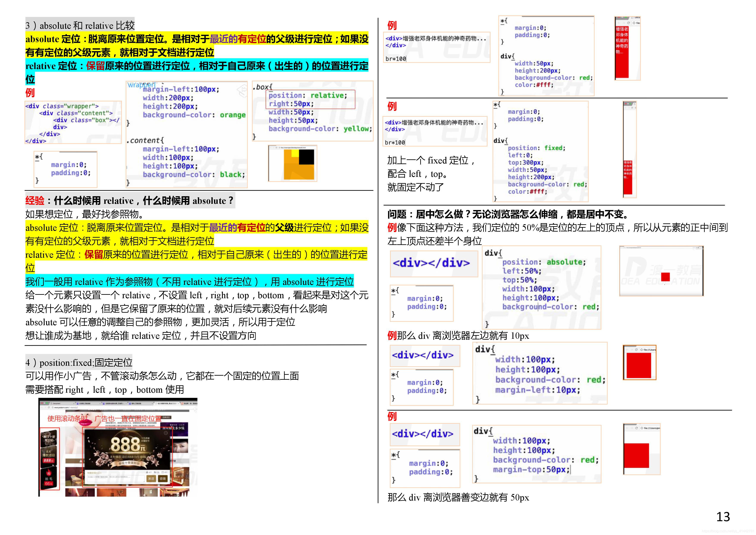Click the 脱毛 66元 flame side ad
756x535 pixels.
pyautogui.click(x=49, y=478)
